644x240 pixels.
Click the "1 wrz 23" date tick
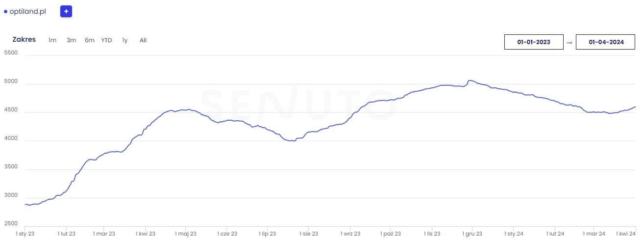tap(350, 234)
